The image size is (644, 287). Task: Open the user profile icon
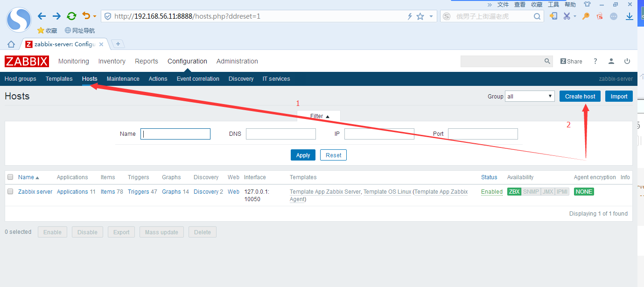(x=611, y=61)
